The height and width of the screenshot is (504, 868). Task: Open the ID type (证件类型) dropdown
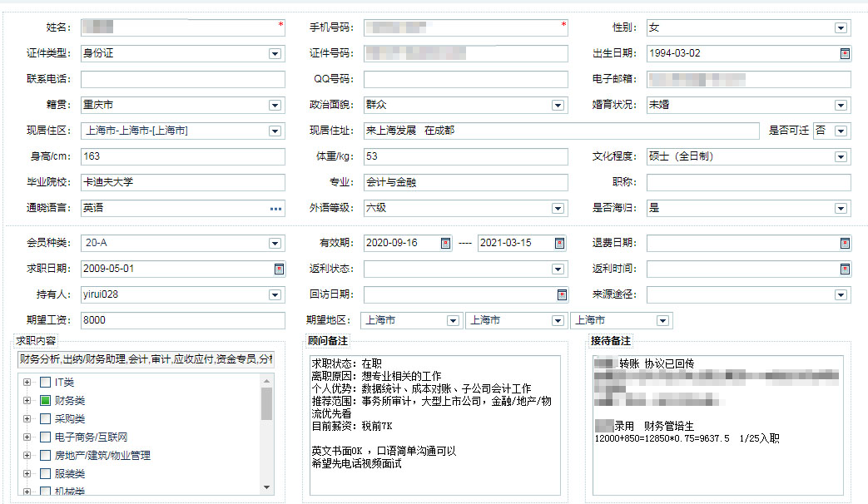tap(275, 54)
